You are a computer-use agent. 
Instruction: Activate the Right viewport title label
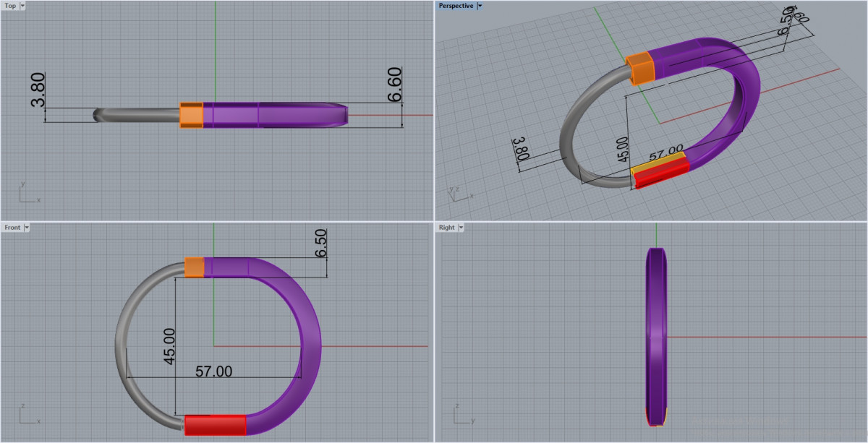click(446, 228)
